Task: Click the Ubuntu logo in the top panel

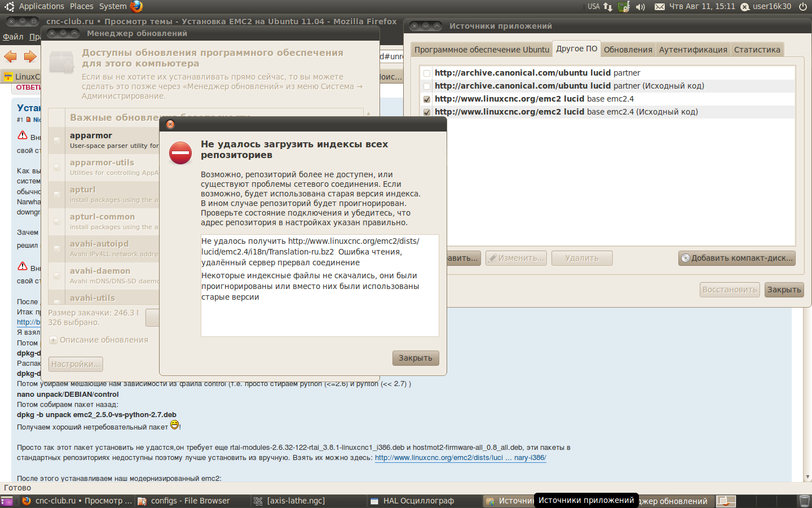Action: click(x=9, y=6)
